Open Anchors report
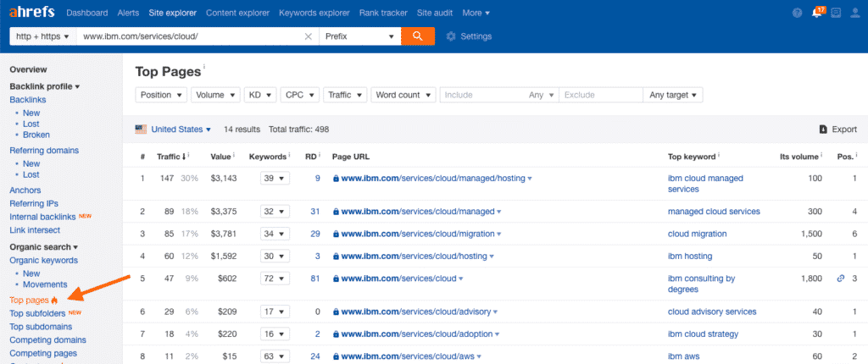 tap(25, 190)
